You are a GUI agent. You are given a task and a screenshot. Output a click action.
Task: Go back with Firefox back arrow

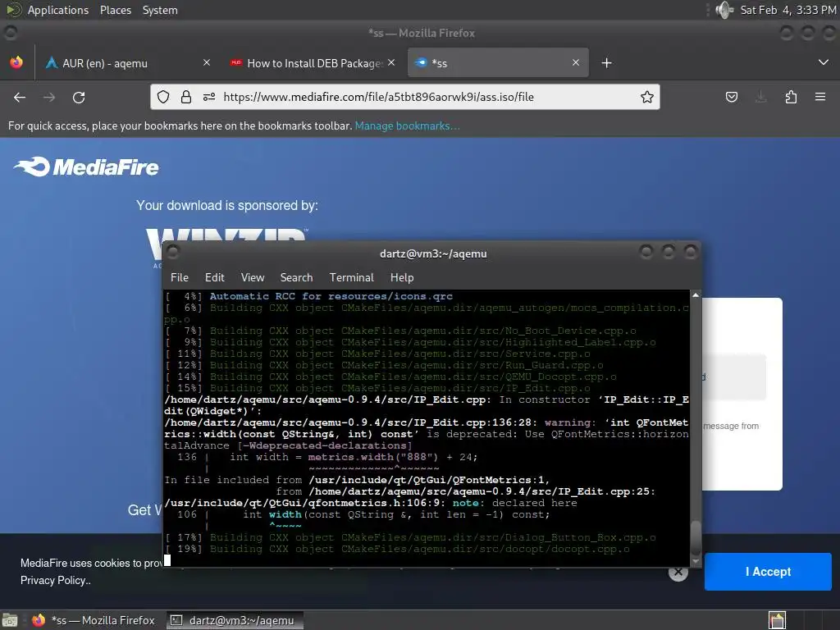(20, 97)
